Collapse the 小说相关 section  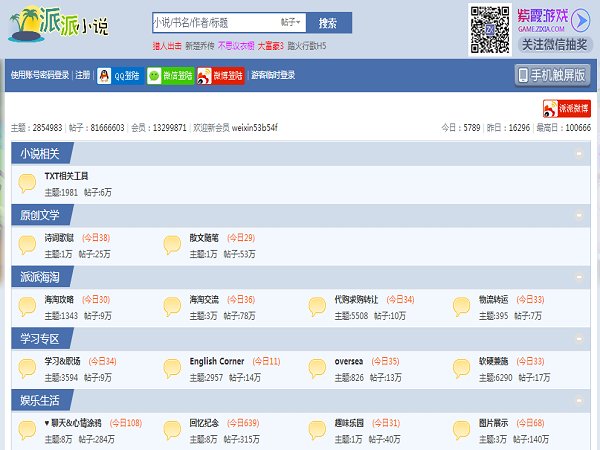[579, 154]
